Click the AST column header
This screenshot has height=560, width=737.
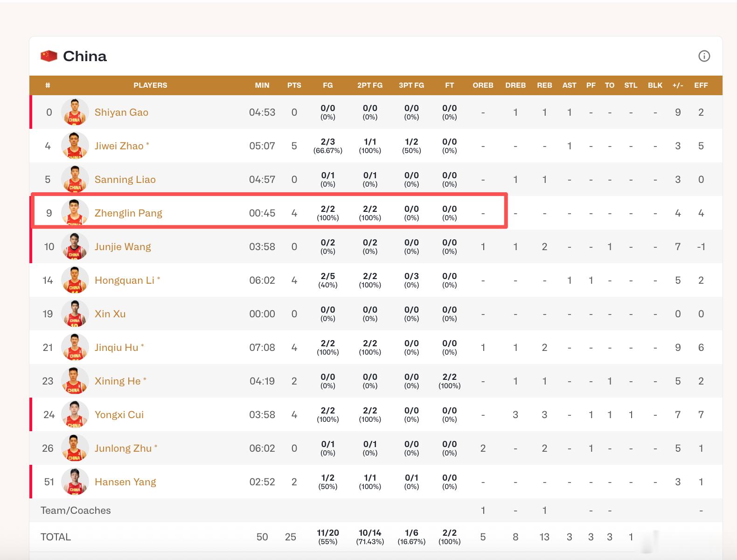click(x=569, y=85)
